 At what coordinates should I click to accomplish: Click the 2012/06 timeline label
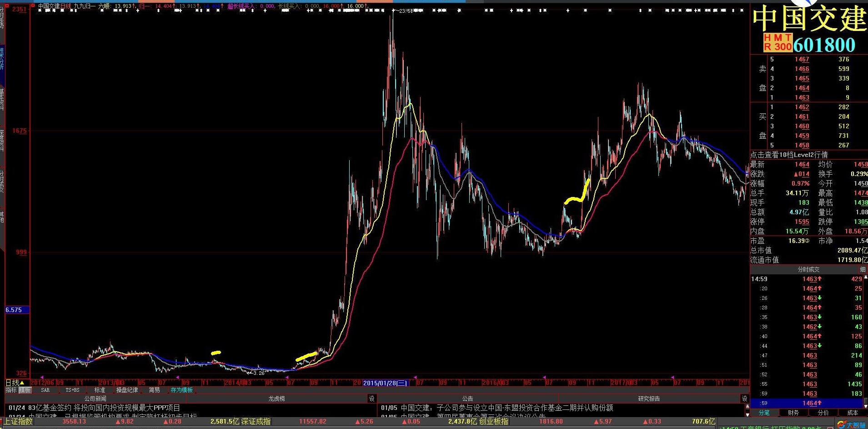42,383
